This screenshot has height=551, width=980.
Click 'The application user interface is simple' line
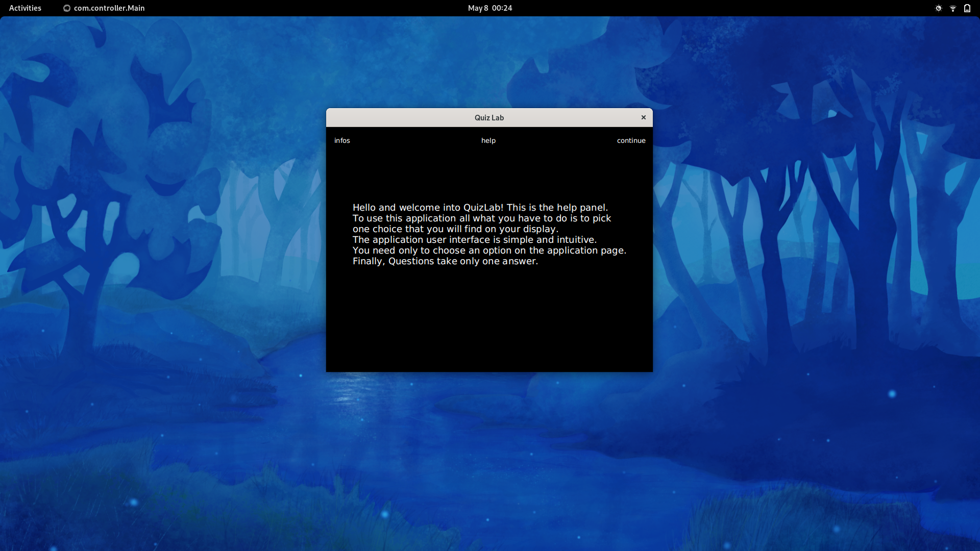[x=474, y=240]
